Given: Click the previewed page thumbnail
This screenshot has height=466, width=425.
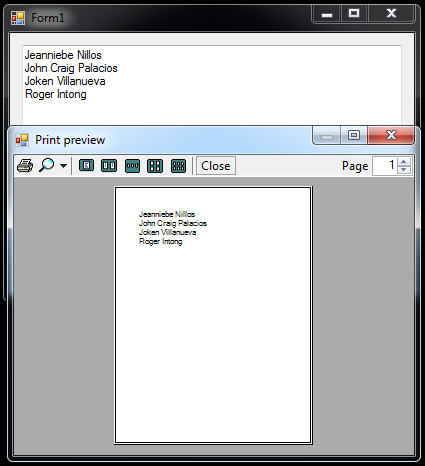Looking at the screenshot, I should (213, 315).
